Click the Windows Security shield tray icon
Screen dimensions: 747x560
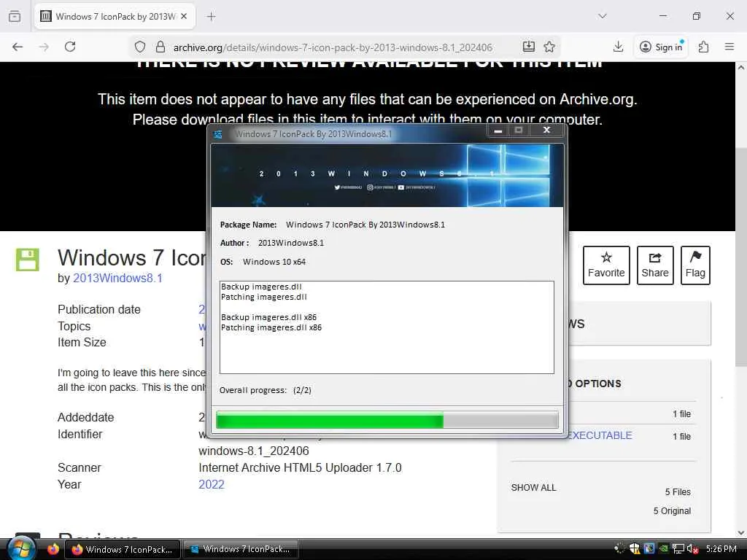pyautogui.click(x=635, y=549)
